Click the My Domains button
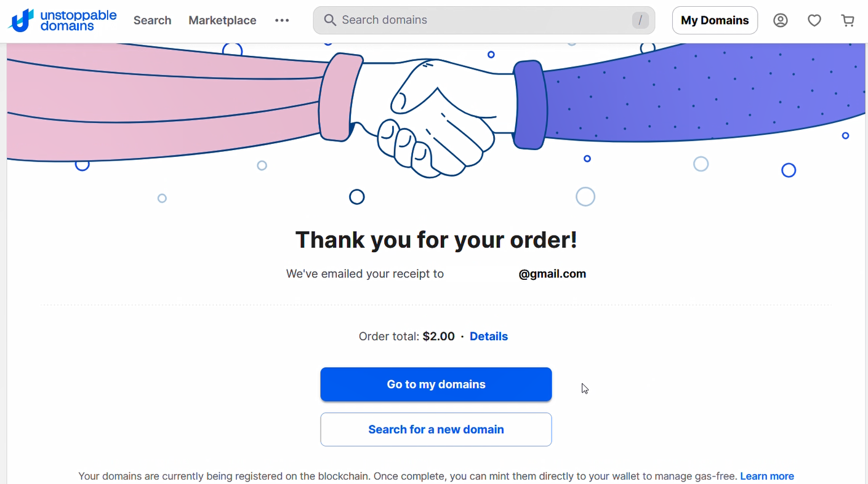The height and width of the screenshot is (484, 868). (715, 20)
